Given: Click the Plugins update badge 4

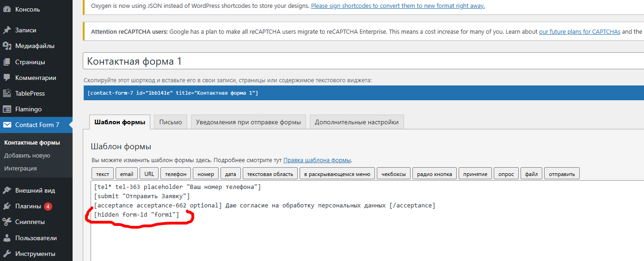Looking at the screenshot, I should [48, 206].
